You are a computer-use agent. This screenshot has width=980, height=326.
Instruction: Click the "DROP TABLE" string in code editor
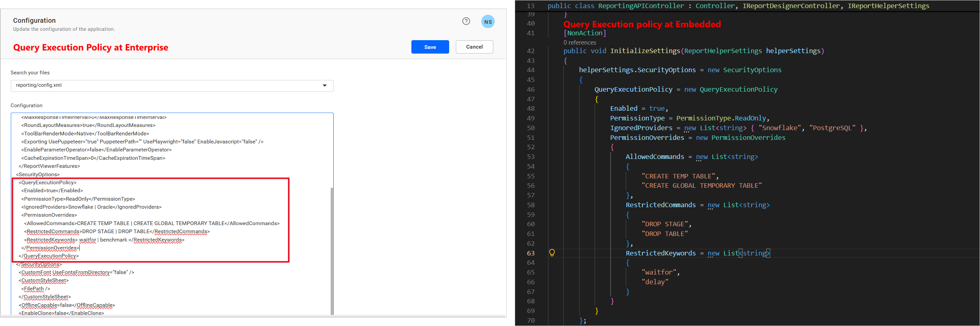[665, 234]
